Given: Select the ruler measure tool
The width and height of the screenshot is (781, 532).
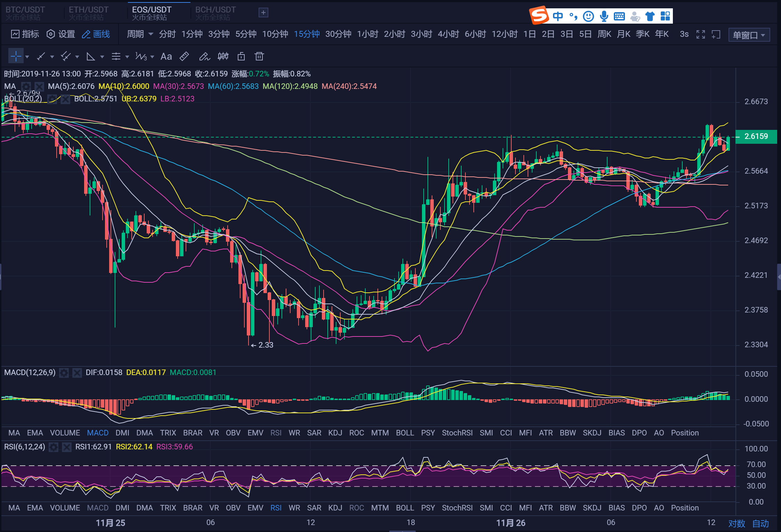Looking at the screenshot, I should [x=184, y=56].
